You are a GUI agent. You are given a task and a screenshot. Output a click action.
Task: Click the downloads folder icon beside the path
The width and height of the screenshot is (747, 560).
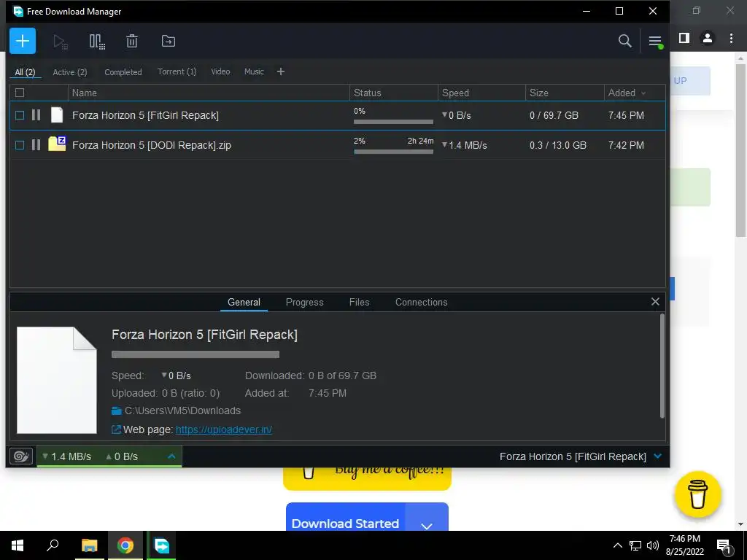coord(116,411)
